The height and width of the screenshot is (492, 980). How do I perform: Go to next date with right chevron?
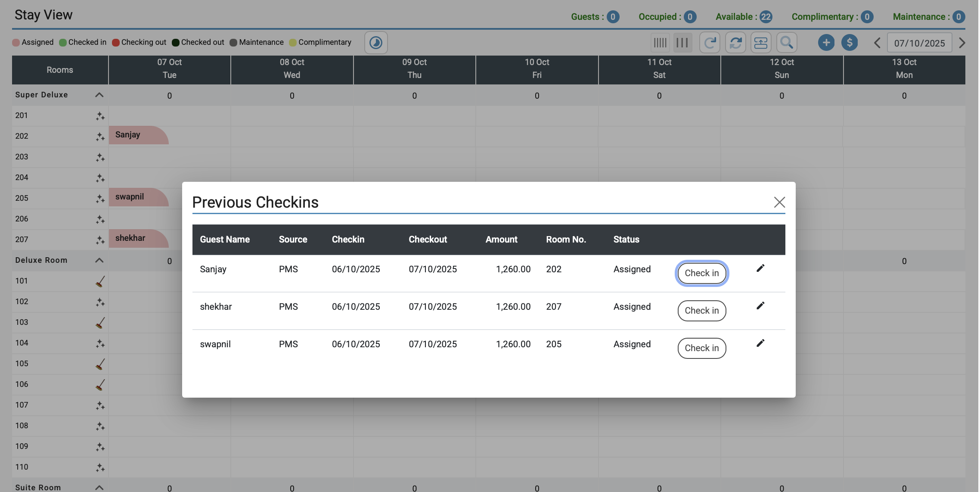[962, 43]
